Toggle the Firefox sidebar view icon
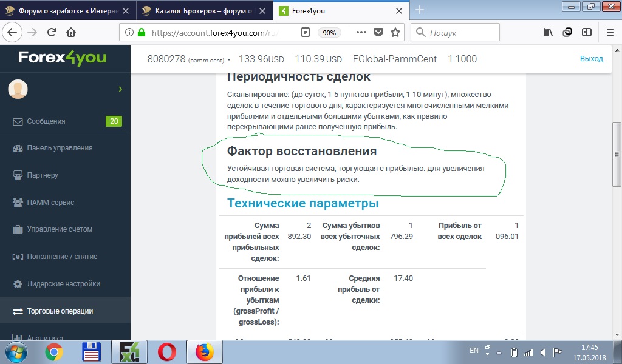622x364 pixels. tap(586, 33)
